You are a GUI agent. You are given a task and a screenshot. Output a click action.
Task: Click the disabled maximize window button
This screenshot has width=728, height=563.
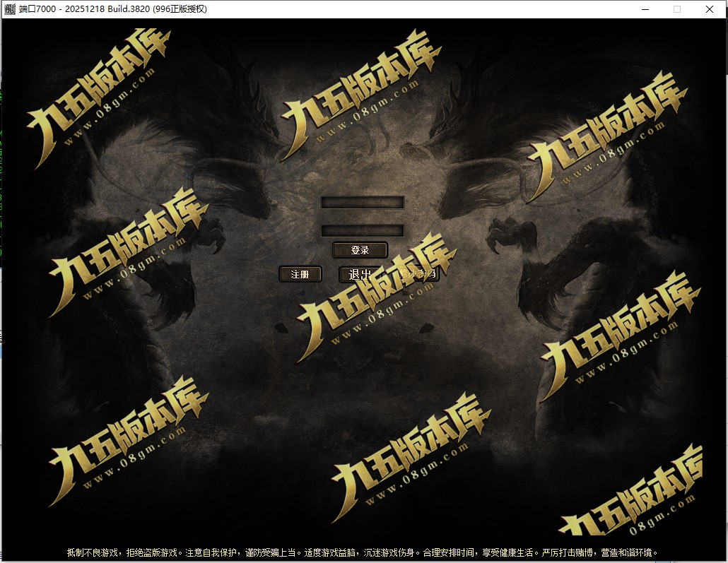point(677,9)
